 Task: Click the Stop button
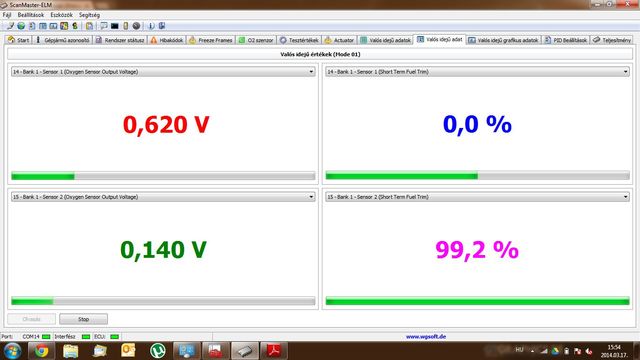tap(84, 319)
